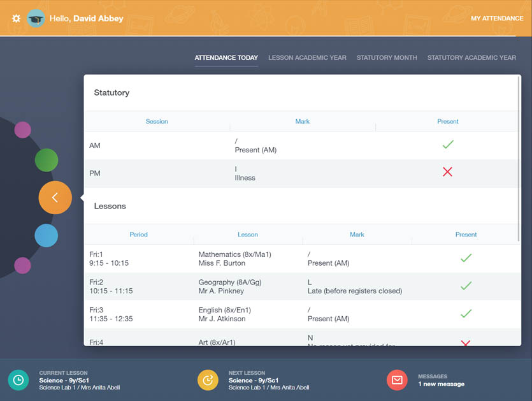Click Late (before registers closed) mark

pos(355,291)
